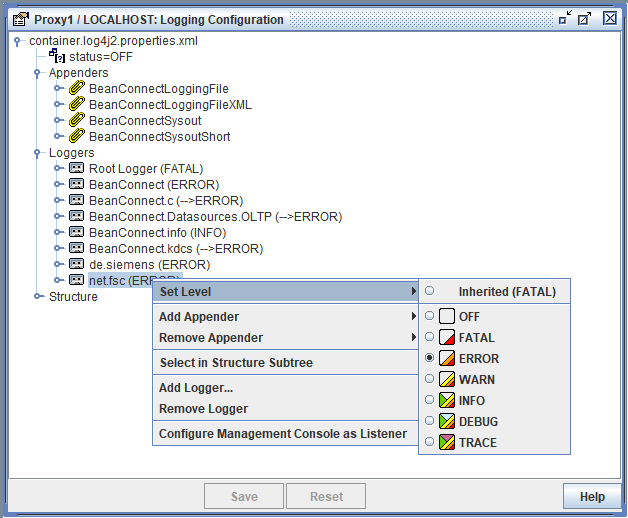This screenshot has width=628, height=518.
Task: Expand the BeanConnect.kdcs logger node
Action: [x=59, y=249]
